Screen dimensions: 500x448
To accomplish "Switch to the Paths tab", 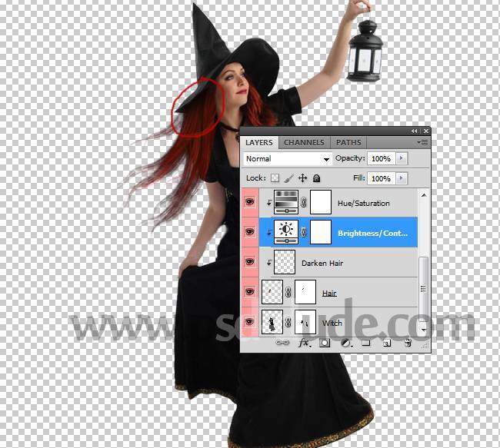I will 348,142.
